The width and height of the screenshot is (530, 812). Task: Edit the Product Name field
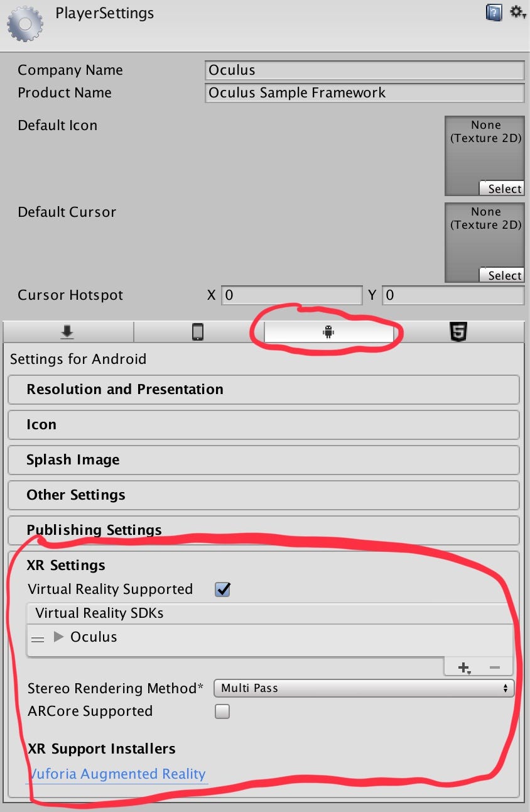click(364, 93)
